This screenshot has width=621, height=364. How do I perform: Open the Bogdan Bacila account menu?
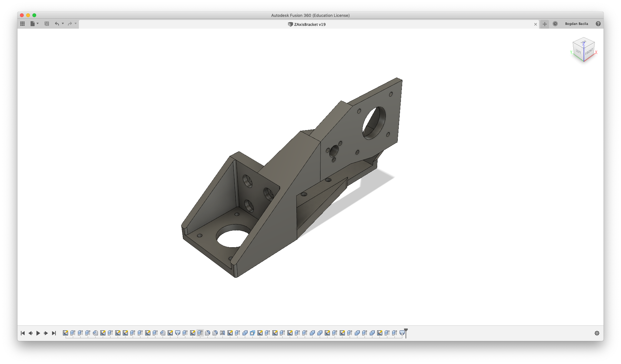tap(576, 24)
